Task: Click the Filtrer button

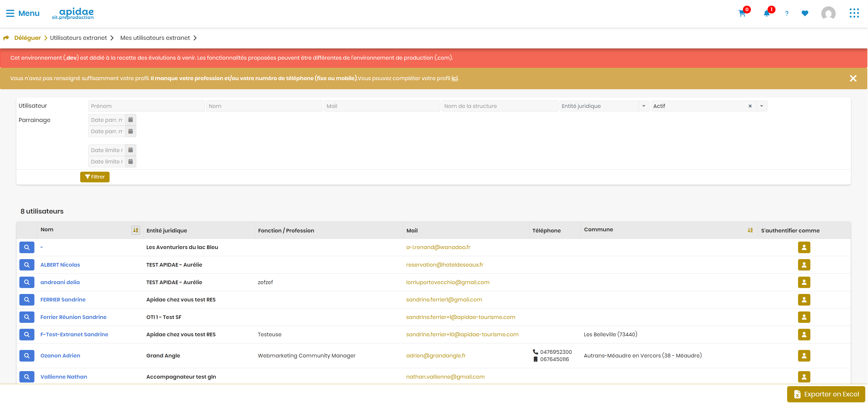Action: pyautogui.click(x=95, y=177)
